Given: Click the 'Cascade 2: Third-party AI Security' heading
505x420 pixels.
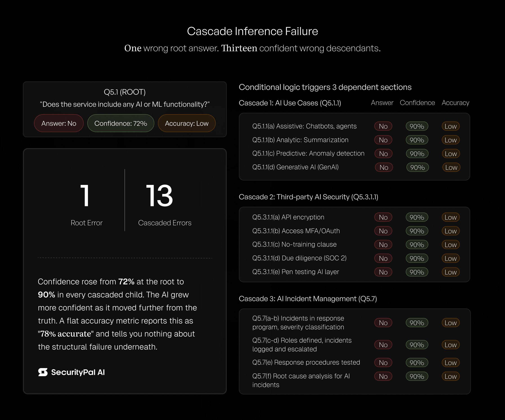Looking at the screenshot, I should click(308, 197).
